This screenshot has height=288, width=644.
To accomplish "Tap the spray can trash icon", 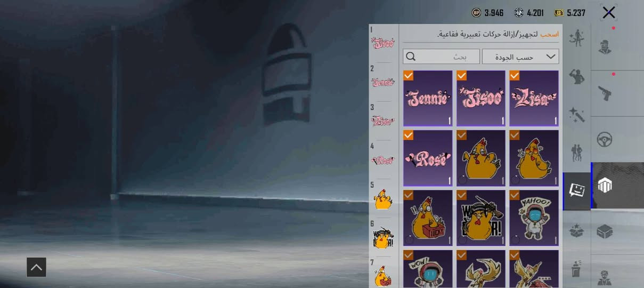I will (576, 268).
